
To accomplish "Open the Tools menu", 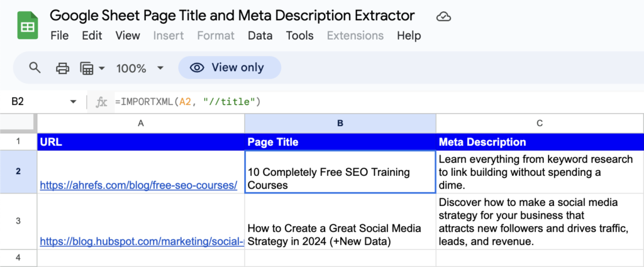I will (300, 36).
